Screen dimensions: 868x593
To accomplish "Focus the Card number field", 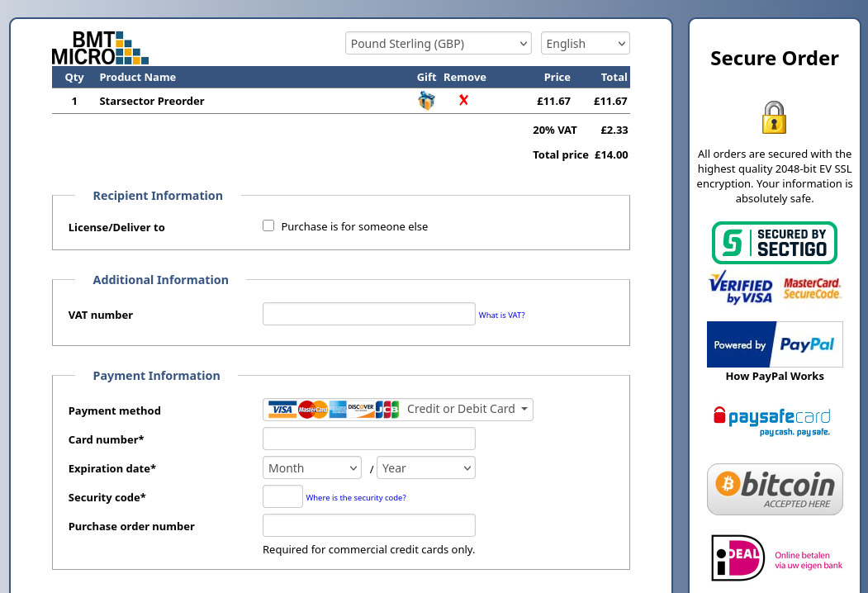I will tap(368, 439).
